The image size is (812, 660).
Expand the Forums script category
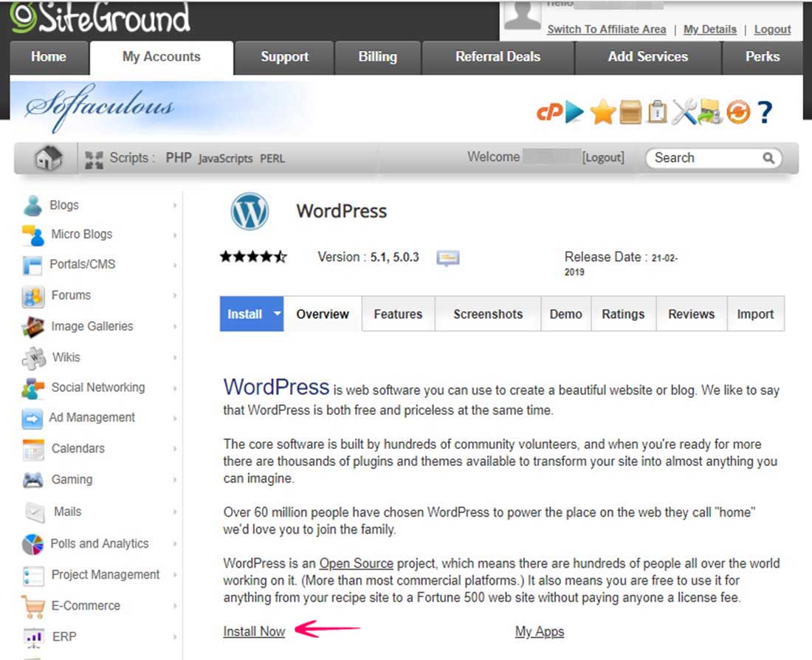(71, 295)
